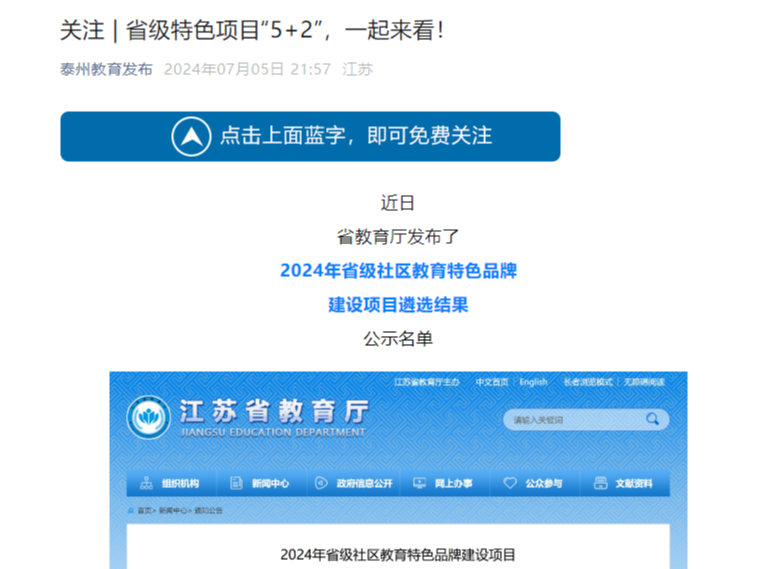Click the 政府信息公开 icon in navbar
759x569 pixels.
[x=321, y=483]
